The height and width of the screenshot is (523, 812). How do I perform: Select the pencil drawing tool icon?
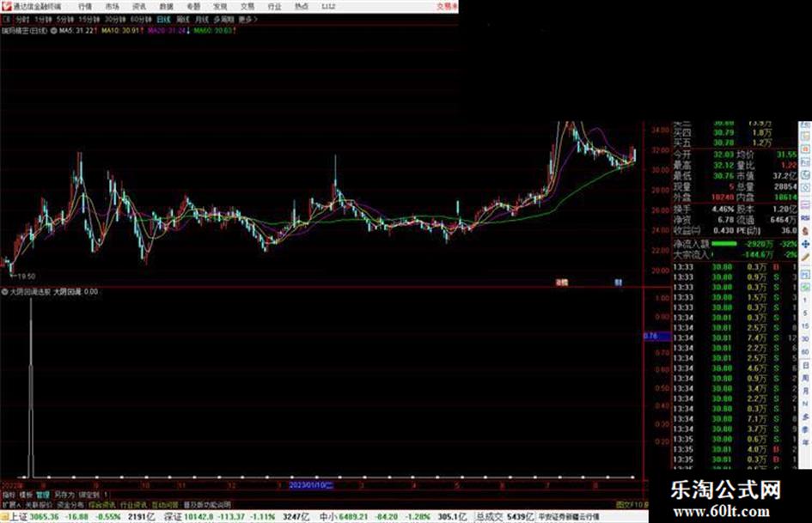(x=805, y=257)
